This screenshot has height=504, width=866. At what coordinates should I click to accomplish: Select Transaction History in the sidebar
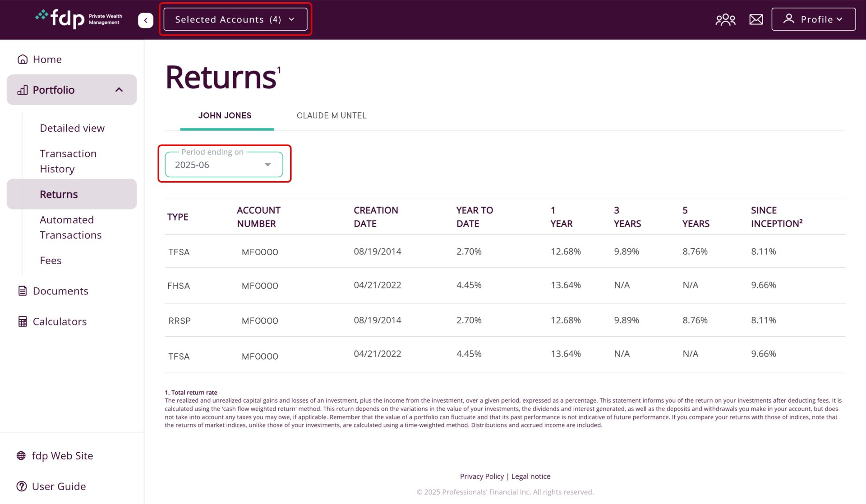pos(68,161)
